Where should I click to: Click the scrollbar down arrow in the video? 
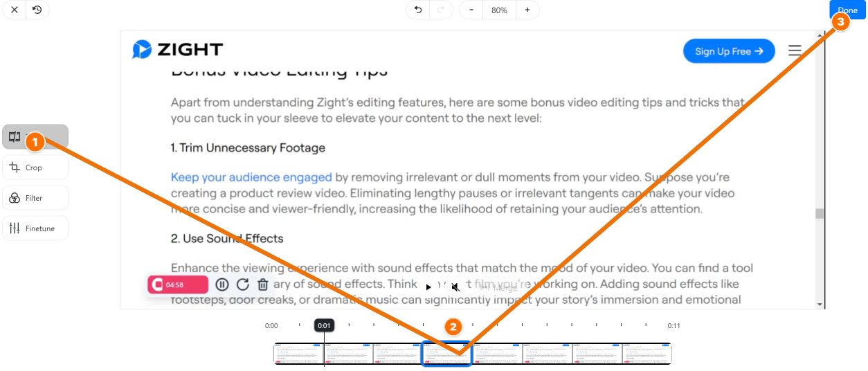click(820, 305)
